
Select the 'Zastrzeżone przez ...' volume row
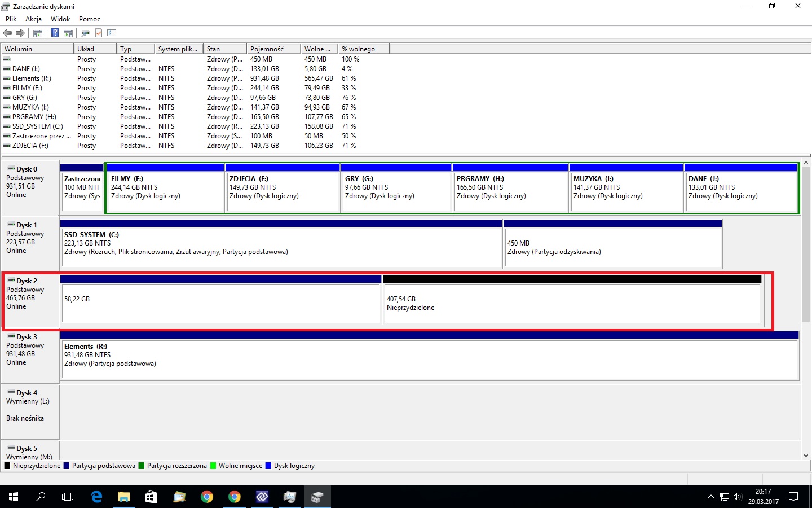click(x=195, y=136)
